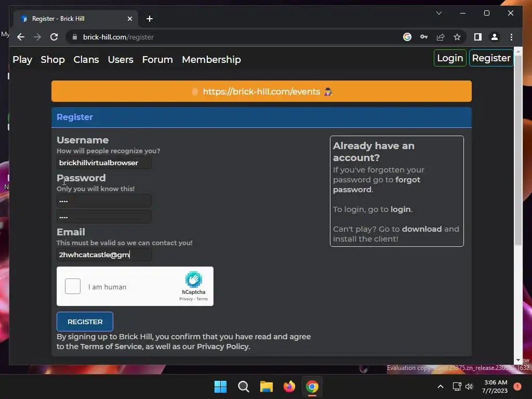Click the network tray icon
532x399 pixels.
(x=457, y=387)
